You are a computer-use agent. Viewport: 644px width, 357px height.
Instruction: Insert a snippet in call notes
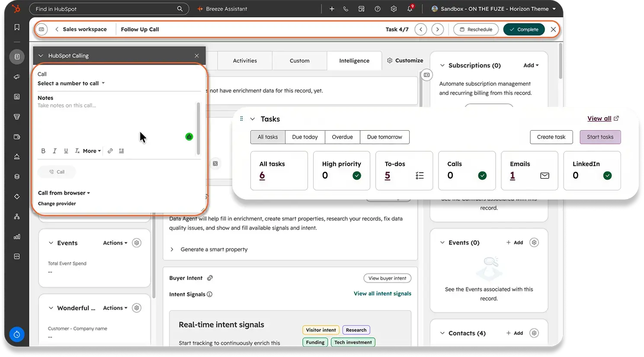coord(122,151)
